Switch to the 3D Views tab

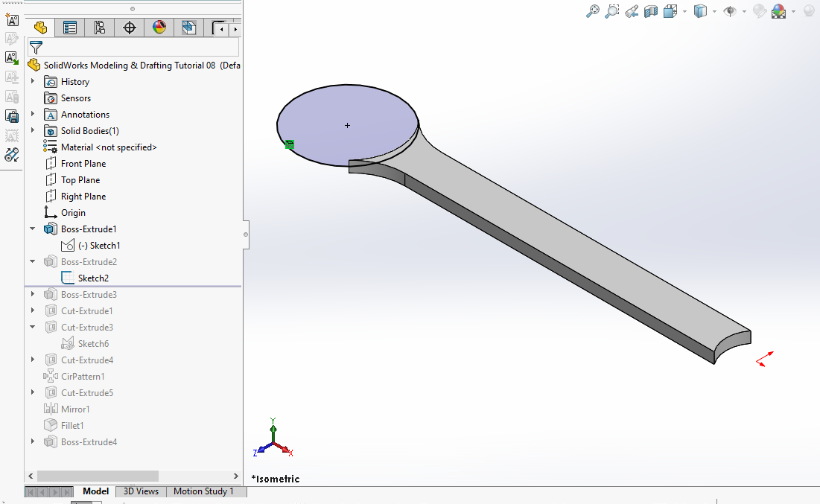click(141, 491)
